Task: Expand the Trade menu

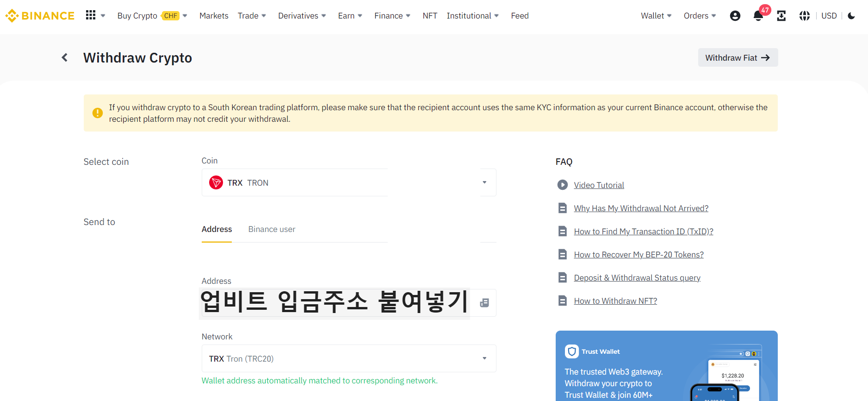Action: [252, 16]
